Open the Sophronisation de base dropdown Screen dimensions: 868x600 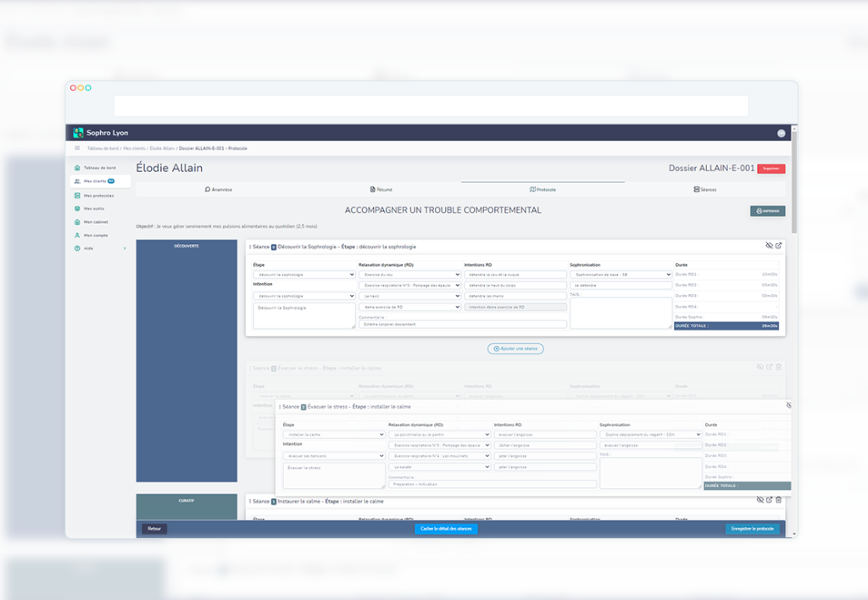620,275
